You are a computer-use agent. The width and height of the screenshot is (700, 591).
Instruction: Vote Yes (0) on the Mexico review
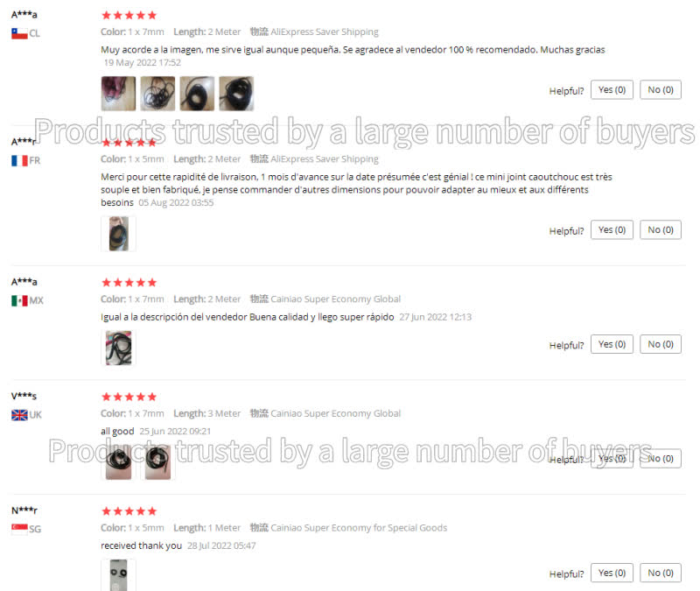pos(612,344)
